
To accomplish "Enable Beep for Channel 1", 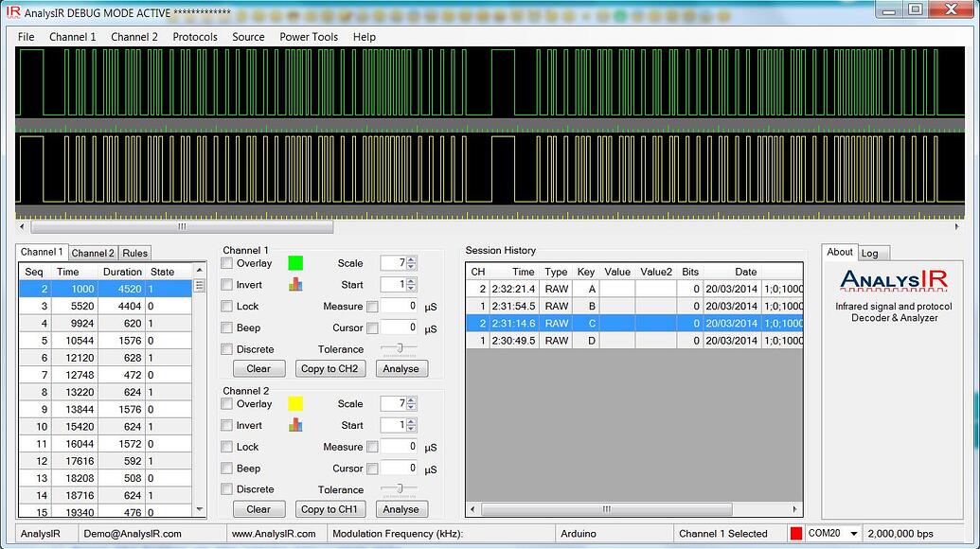I will pos(227,328).
